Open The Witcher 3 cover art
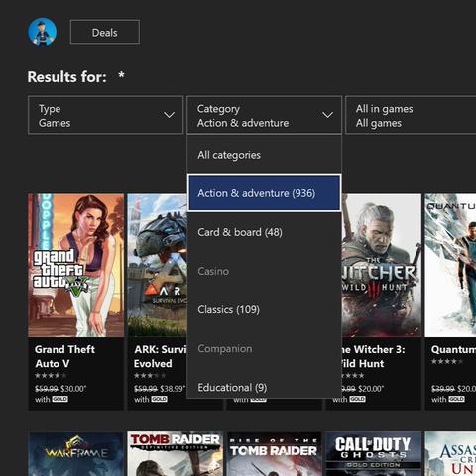This screenshot has width=476, height=476. tap(382, 266)
